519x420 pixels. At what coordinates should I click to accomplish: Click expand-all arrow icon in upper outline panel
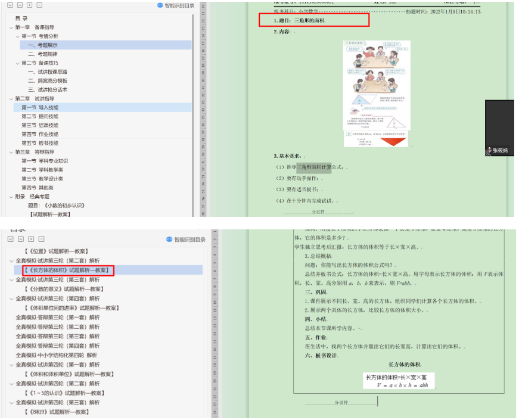(11, 5)
